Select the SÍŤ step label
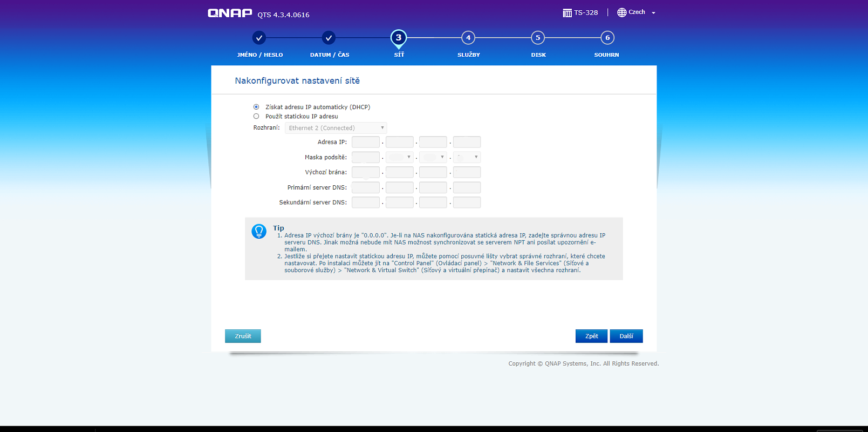 click(399, 55)
